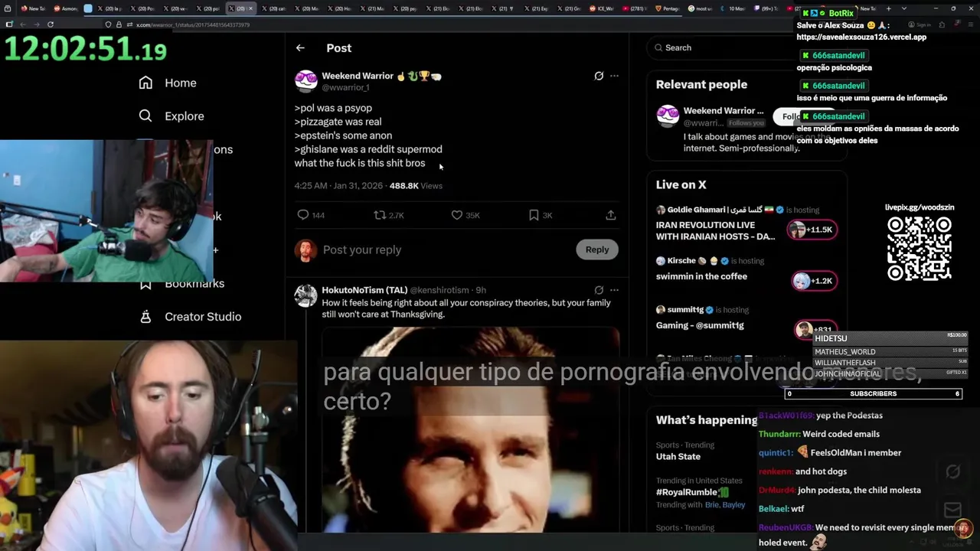Screen dimensions: 980x551
Task: Click the Explore magnifier icon in sidebar
Action: (x=145, y=116)
